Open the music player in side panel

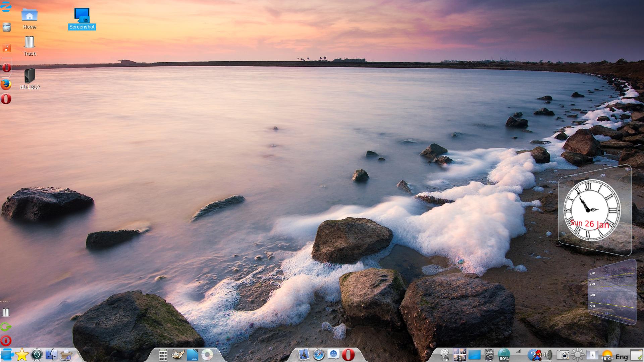click(x=6, y=48)
